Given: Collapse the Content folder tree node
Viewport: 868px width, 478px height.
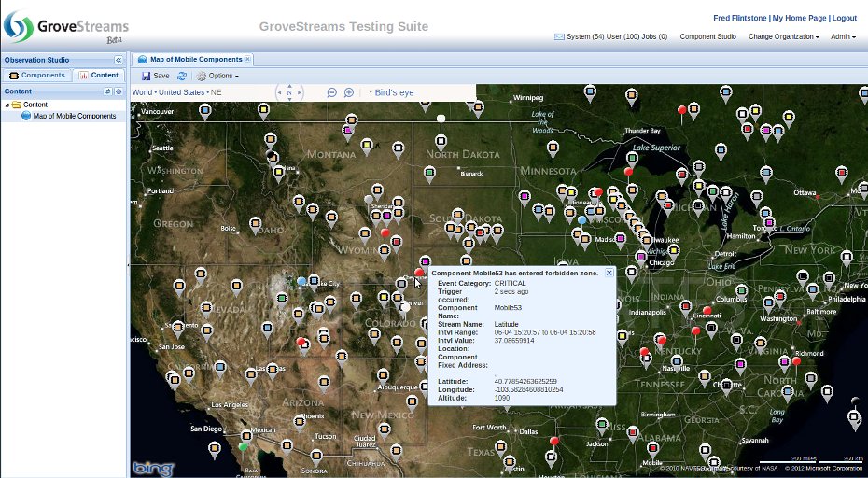Looking at the screenshot, I should (7, 105).
